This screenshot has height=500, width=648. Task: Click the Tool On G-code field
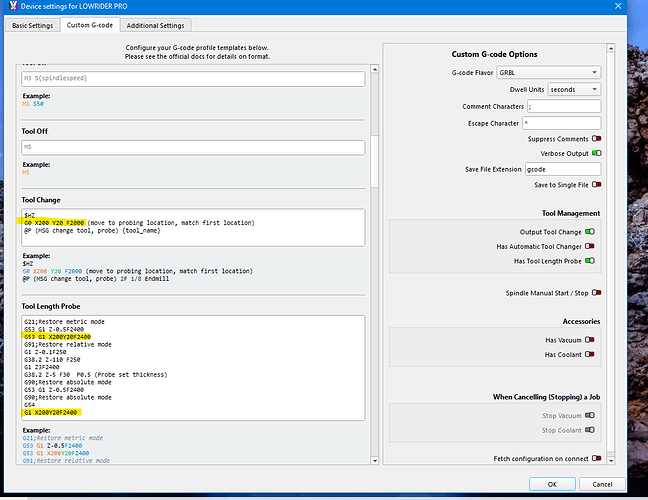(193, 79)
